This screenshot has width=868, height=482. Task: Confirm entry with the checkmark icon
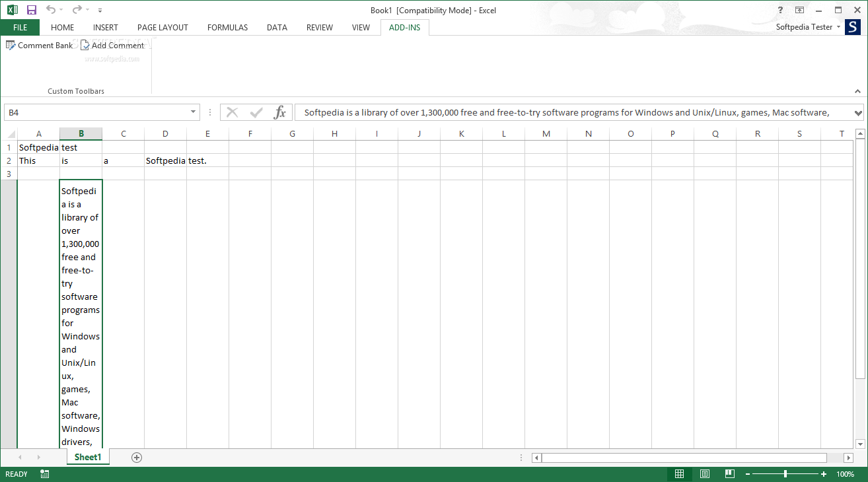coord(256,112)
